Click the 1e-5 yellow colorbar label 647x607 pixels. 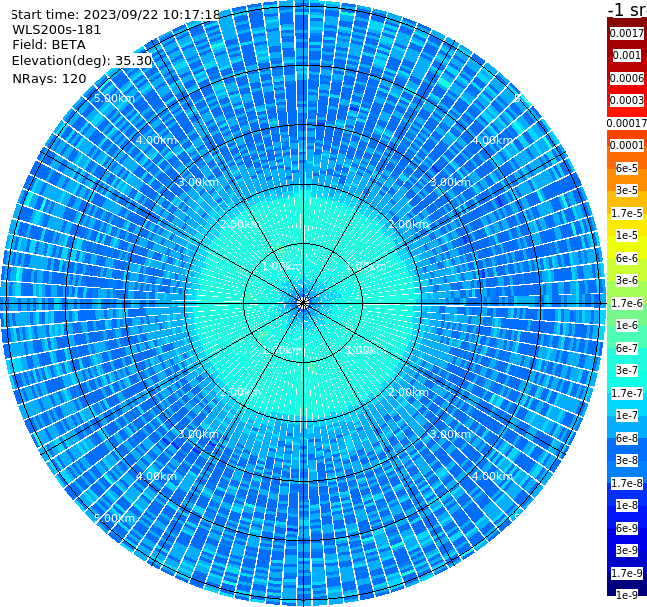(627, 235)
